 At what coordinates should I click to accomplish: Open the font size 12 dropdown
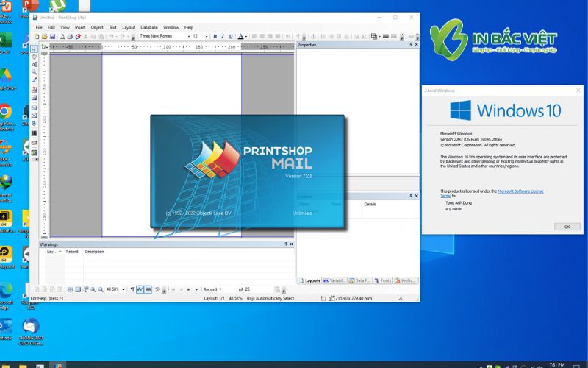pos(207,36)
